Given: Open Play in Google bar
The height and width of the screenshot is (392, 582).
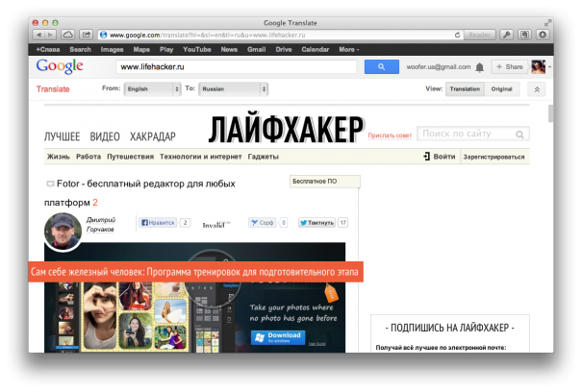Looking at the screenshot, I should tap(166, 49).
